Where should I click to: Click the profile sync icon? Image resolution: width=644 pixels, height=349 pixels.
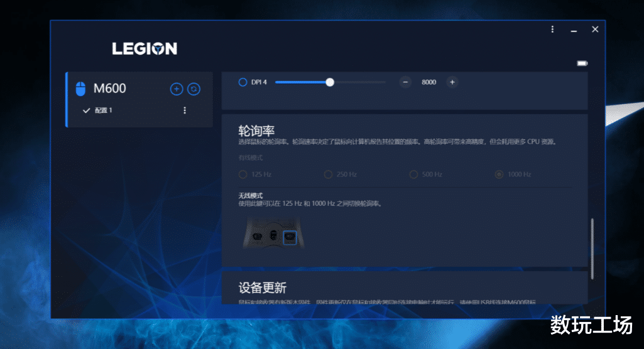coord(194,89)
